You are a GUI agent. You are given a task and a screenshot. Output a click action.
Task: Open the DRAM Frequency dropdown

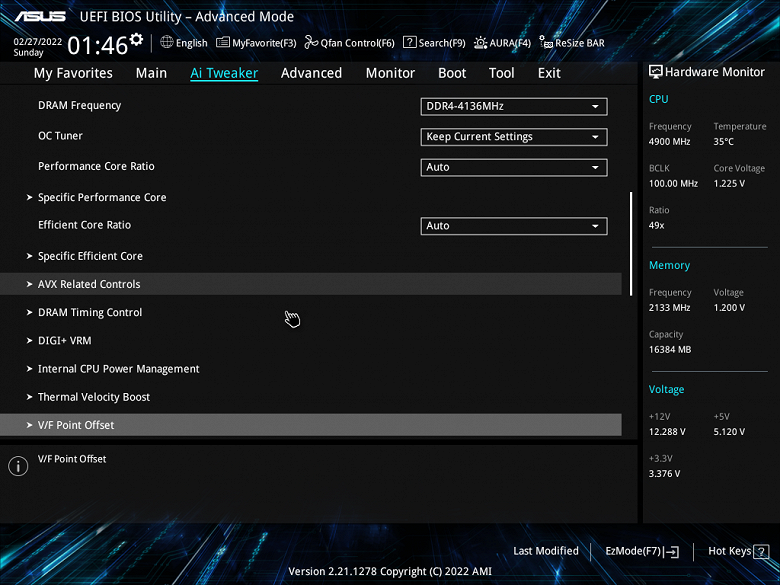click(x=514, y=106)
